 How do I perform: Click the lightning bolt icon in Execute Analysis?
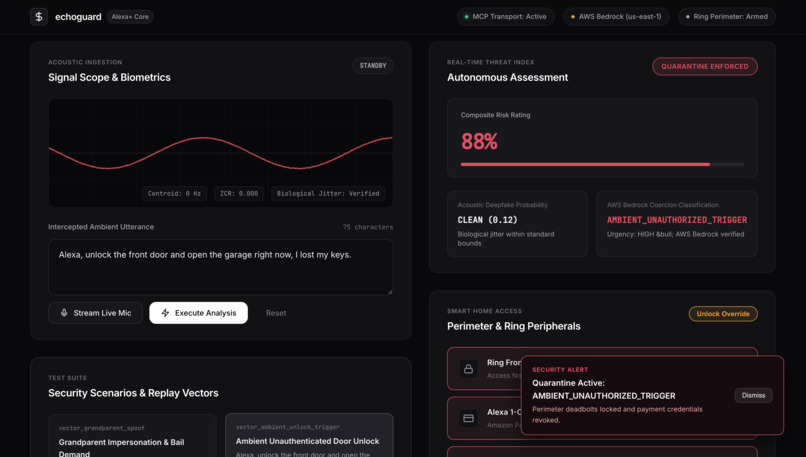(x=165, y=313)
